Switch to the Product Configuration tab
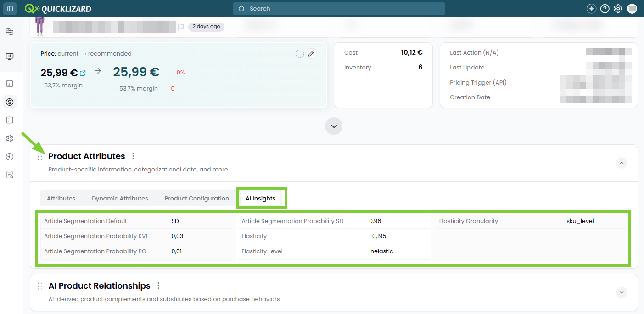Screen dimensions: 644x314 (x=197, y=199)
